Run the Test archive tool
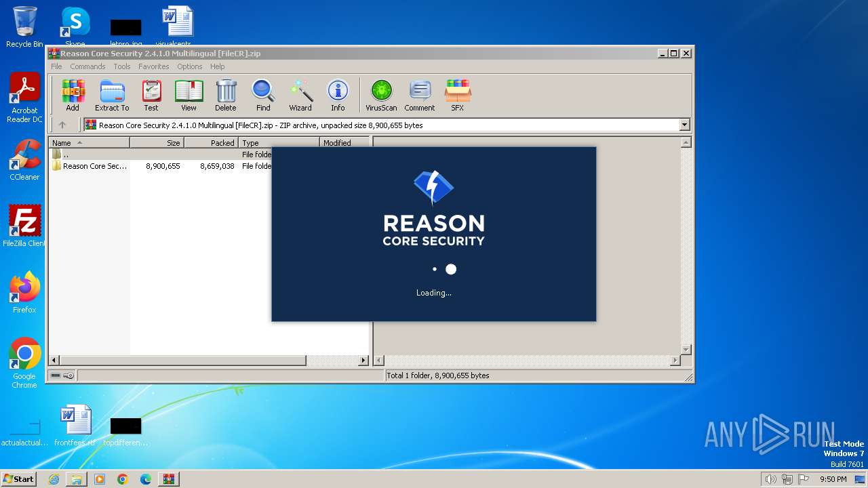Screen dimensions: 868x488 [x=151, y=95]
